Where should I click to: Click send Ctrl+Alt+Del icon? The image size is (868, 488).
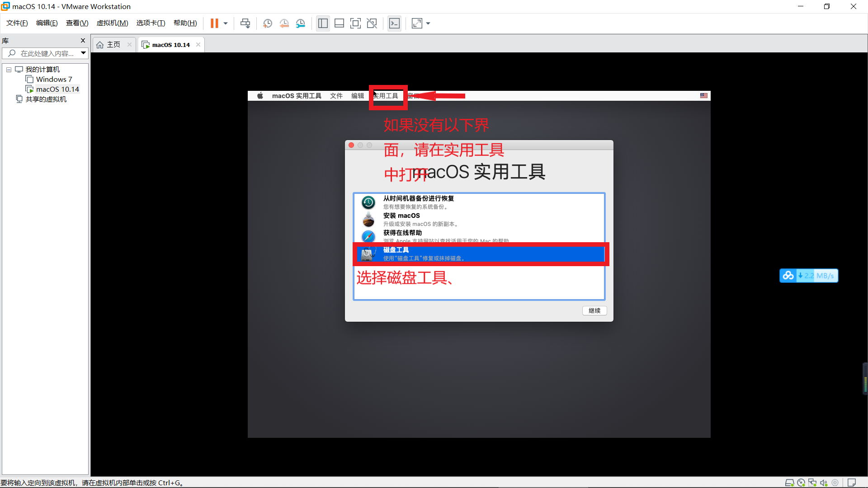tap(245, 23)
